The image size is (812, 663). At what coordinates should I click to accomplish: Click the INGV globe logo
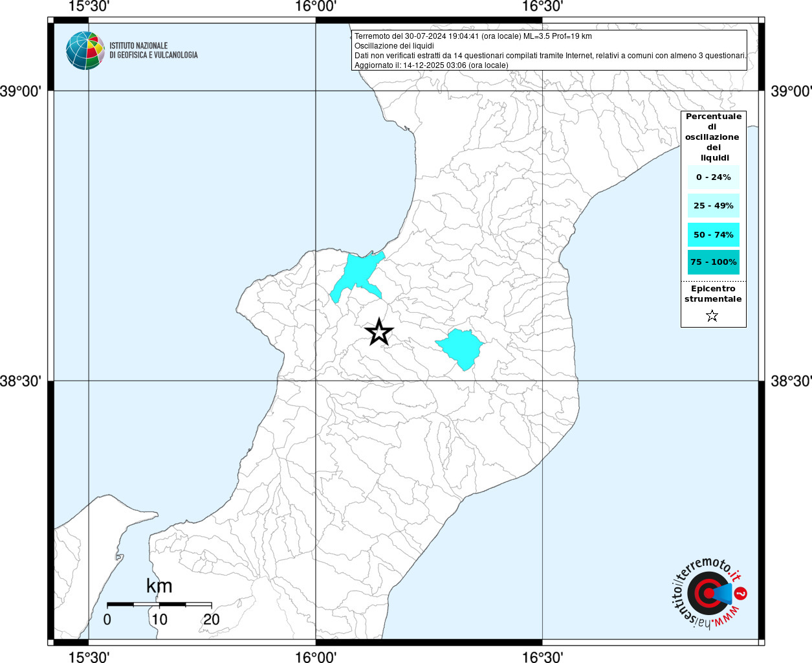(x=85, y=51)
